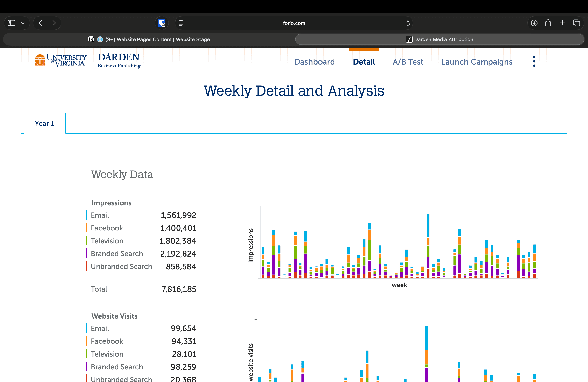Open the Dashboard page link
Image resolution: width=588 pixels, height=382 pixels.
pos(314,62)
